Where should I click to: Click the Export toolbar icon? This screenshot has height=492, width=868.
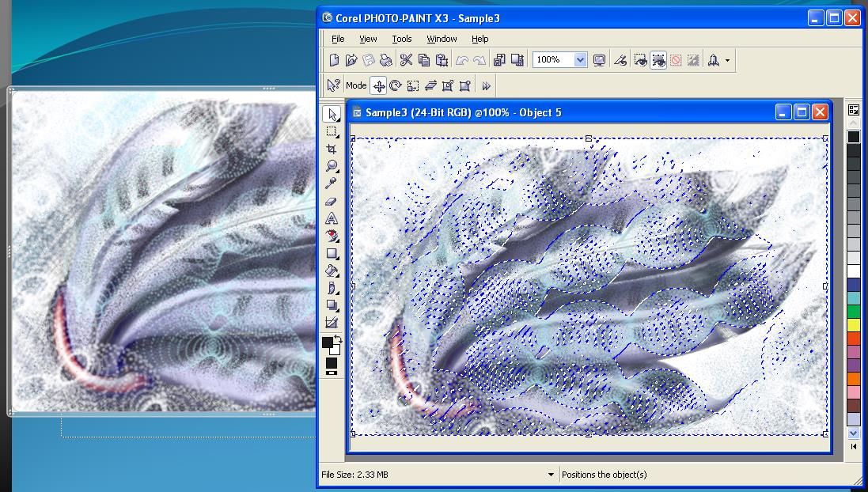click(517, 60)
